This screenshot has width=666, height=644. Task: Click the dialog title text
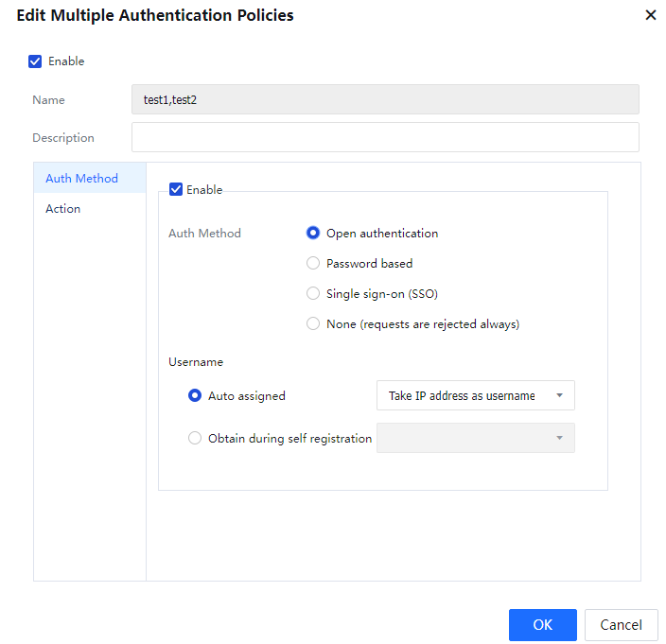(155, 15)
